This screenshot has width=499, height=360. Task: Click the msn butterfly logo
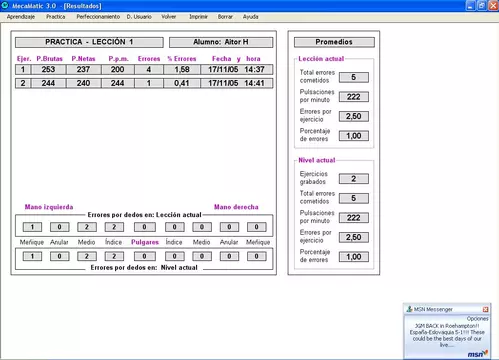[478, 354]
